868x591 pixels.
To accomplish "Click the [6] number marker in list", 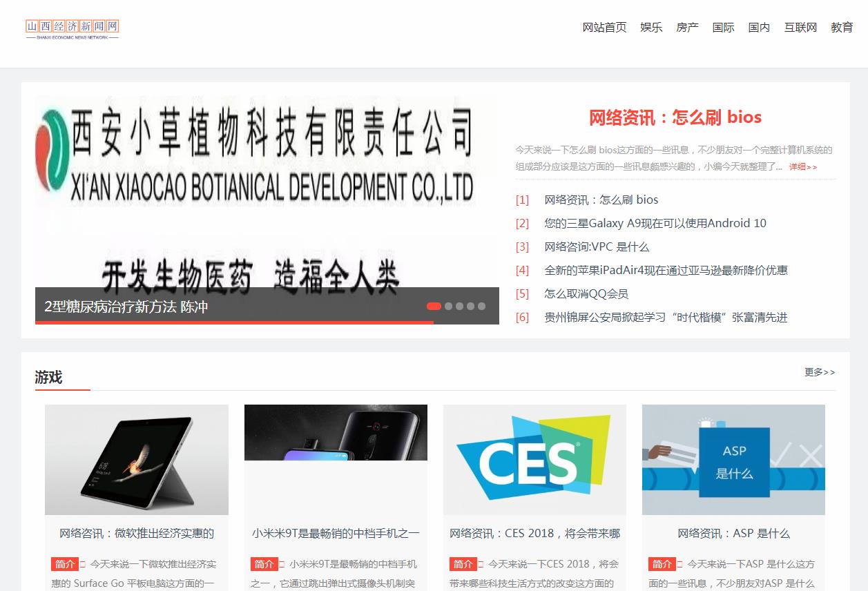I will [x=522, y=317].
